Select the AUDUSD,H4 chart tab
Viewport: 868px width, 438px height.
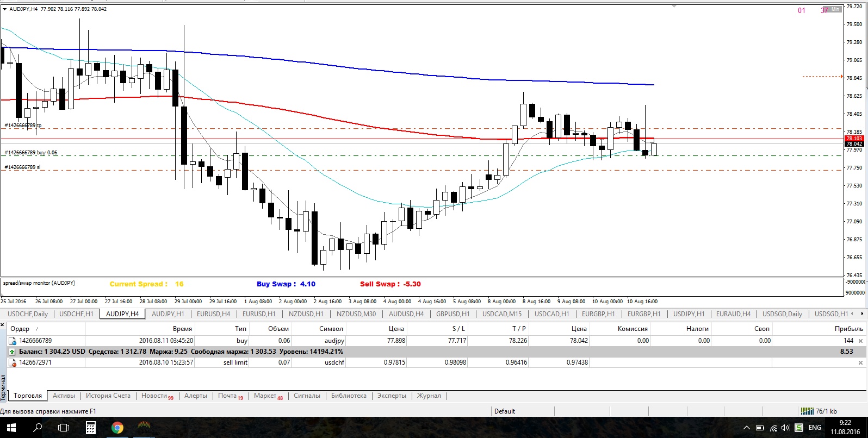click(x=406, y=314)
